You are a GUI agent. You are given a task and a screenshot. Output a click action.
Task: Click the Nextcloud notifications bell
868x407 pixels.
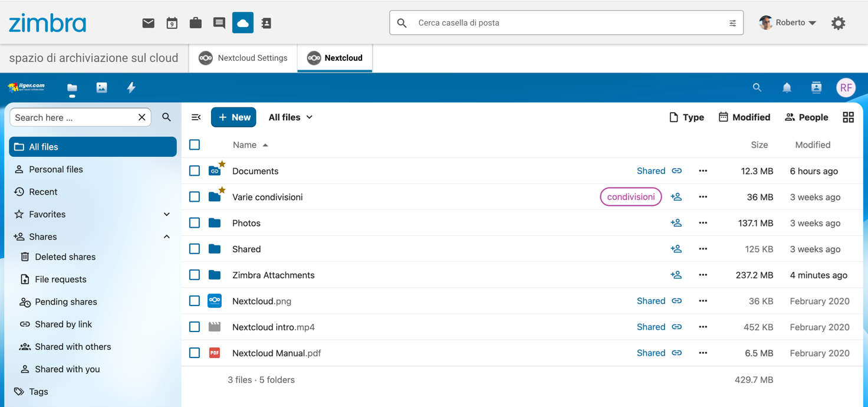[x=787, y=88]
